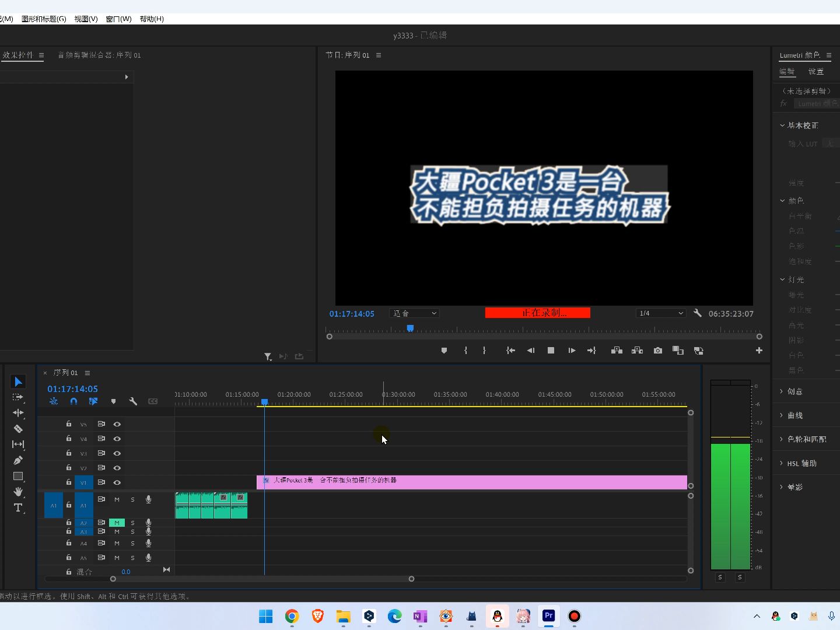This screenshot has height=630, width=840.
Task: Hide track V5 output eye
Action: pos(117,424)
